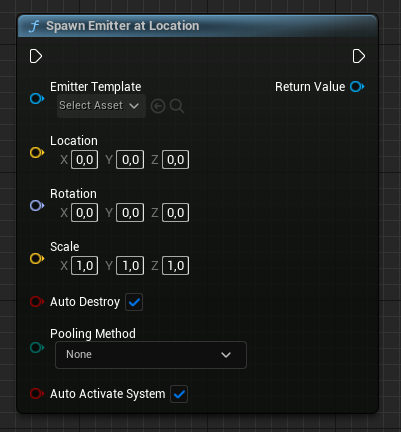The image size is (401, 432).
Task: Edit Rotation Y value field
Action: (x=130, y=213)
